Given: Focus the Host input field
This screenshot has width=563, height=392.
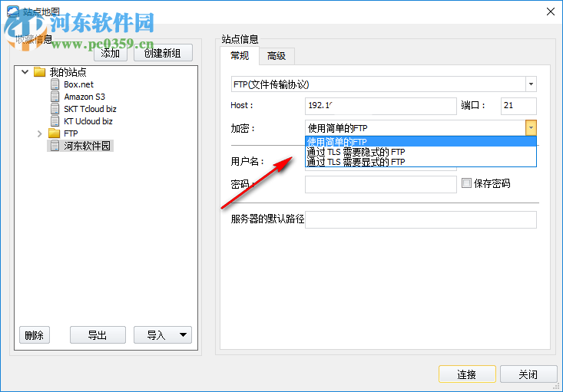Looking at the screenshot, I should (x=381, y=106).
